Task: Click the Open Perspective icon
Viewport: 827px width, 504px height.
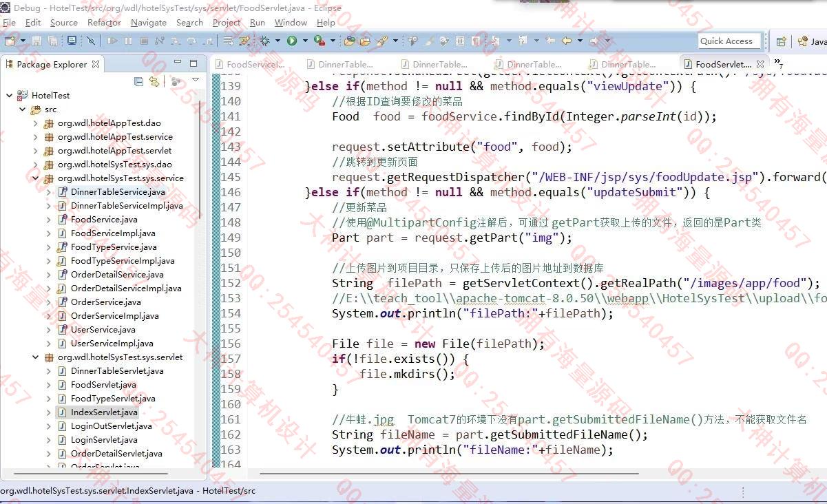Action: [781, 41]
